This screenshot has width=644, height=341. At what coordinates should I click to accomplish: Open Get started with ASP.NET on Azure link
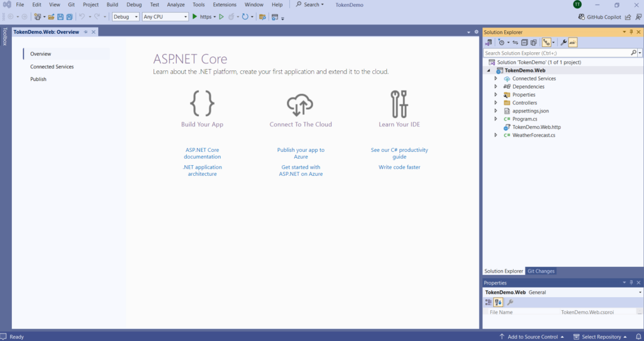(x=301, y=171)
